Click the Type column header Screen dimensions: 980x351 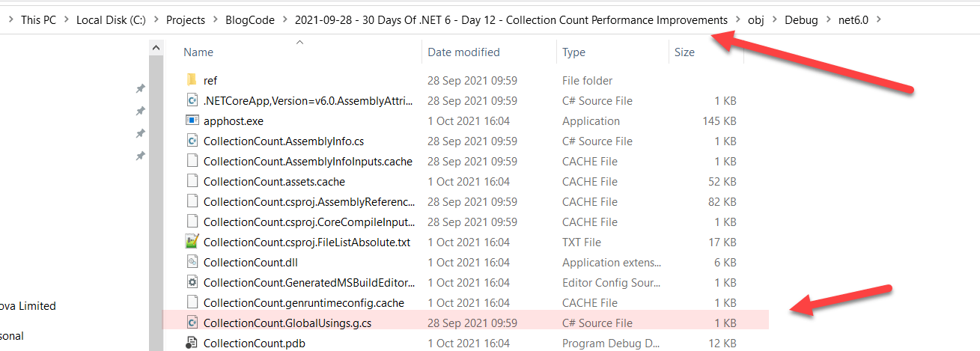[x=573, y=52]
